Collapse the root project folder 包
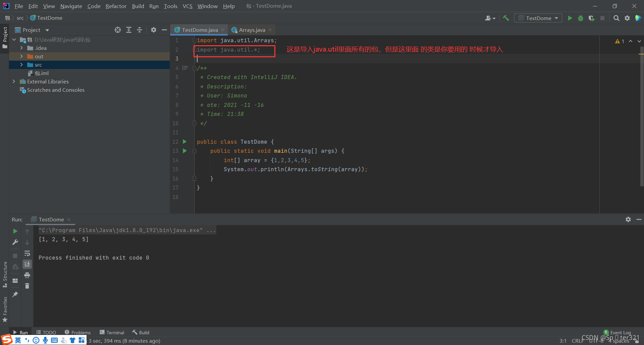 click(14, 40)
